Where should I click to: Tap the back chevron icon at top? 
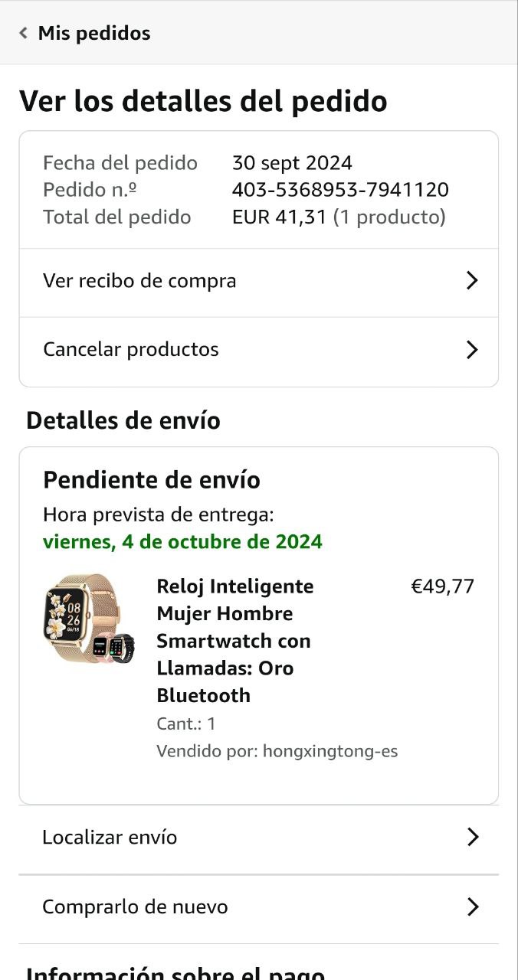coord(24,33)
